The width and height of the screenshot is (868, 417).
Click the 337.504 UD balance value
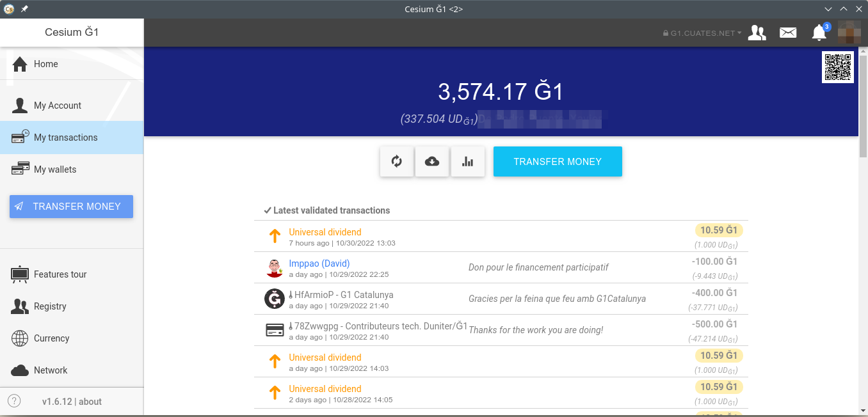439,120
